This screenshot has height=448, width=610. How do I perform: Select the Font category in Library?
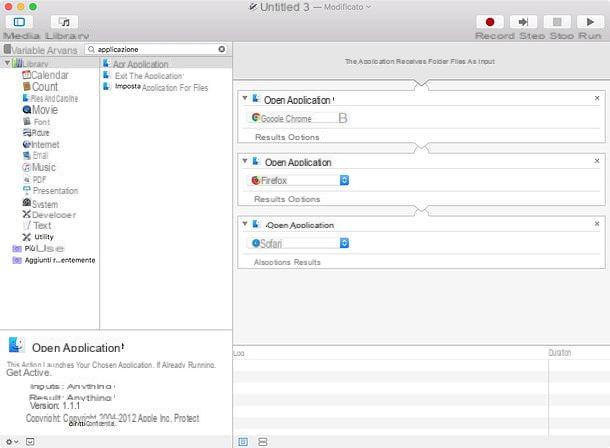37,122
